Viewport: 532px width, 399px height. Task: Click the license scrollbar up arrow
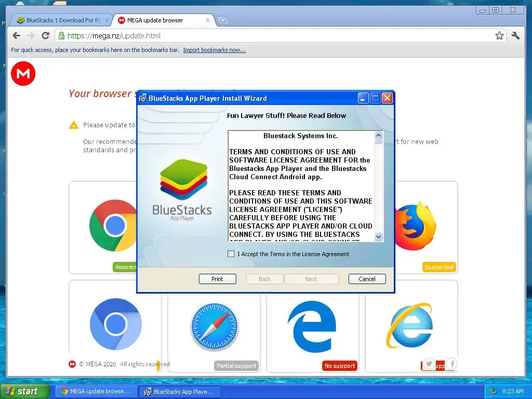(x=379, y=135)
